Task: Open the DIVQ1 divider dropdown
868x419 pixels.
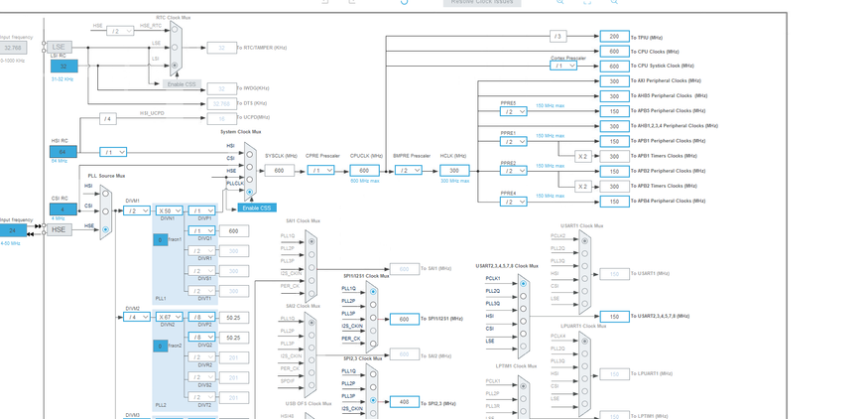Action: click(201, 230)
